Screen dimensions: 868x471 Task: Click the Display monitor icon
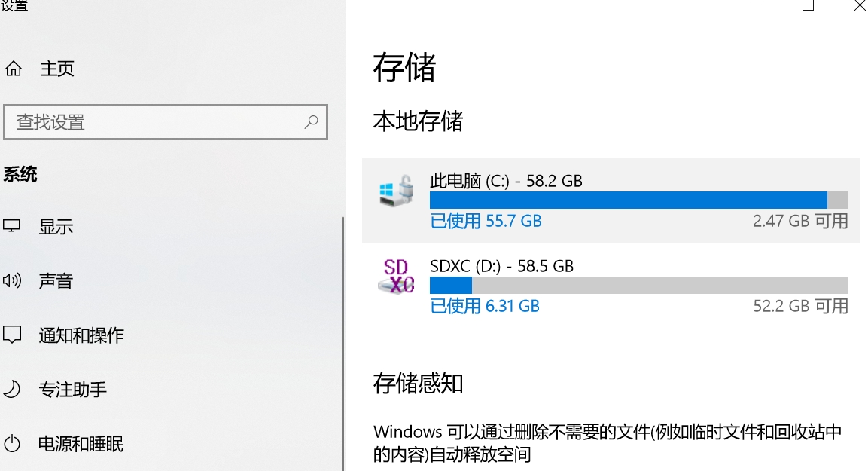[12, 226]
